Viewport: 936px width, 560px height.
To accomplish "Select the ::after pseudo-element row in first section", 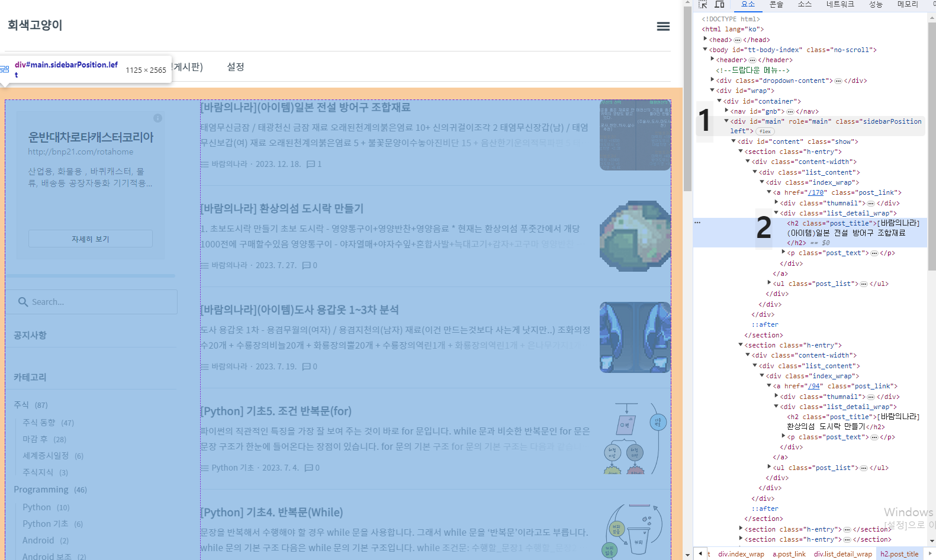I will point(765,324).
